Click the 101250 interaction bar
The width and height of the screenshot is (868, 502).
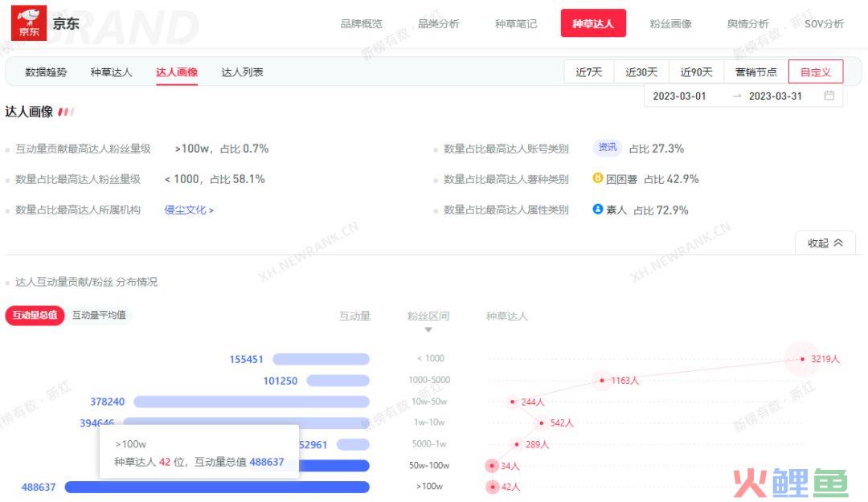tap(338, 381)
